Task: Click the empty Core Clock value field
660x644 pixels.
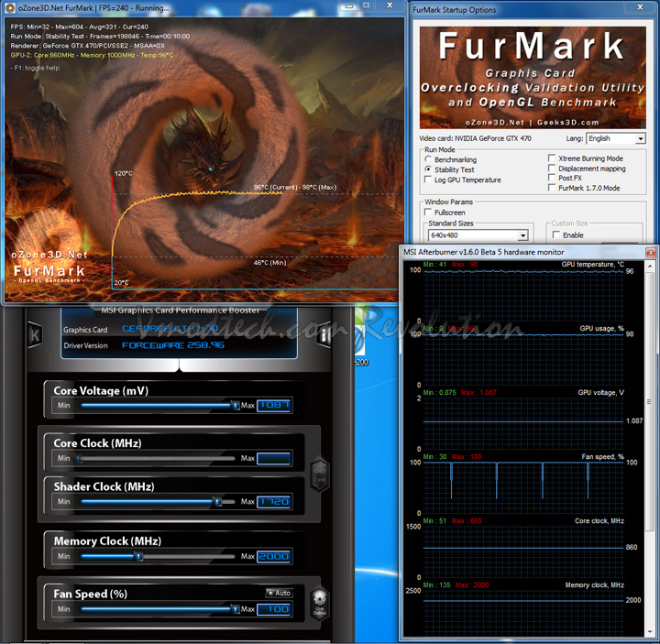Action: [x=273, y=459]
